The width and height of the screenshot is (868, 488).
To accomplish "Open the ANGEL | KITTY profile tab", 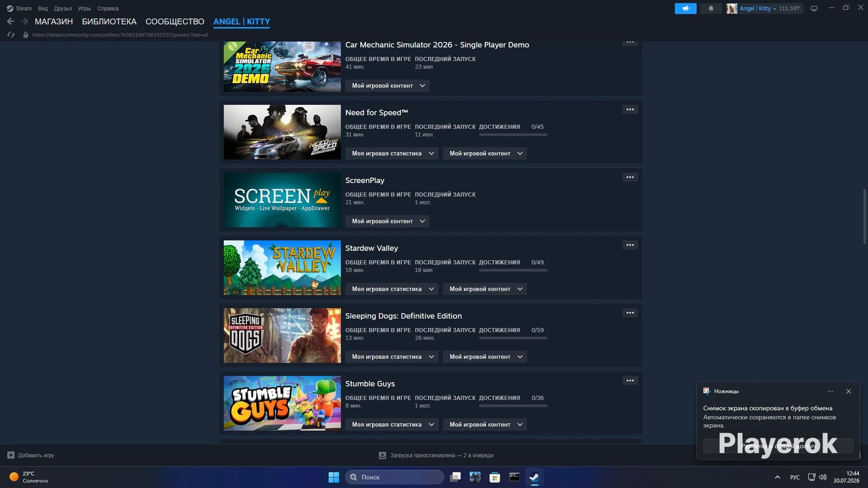I will click(242, 21).
